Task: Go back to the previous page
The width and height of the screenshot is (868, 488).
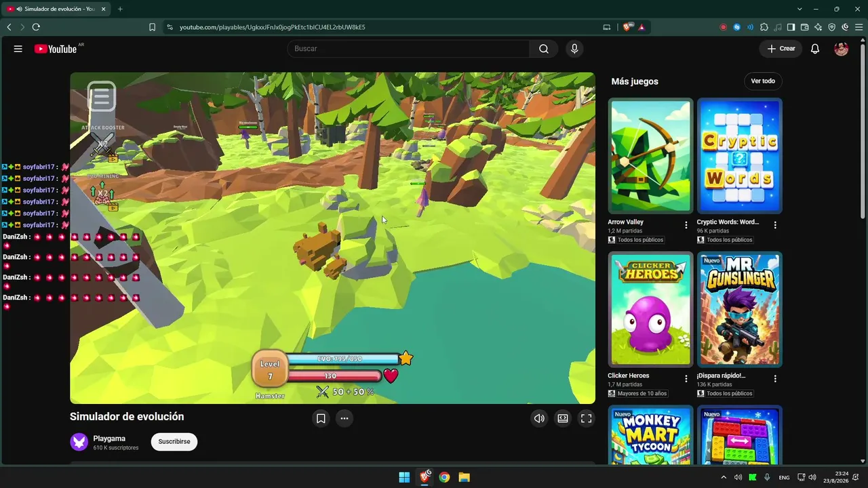Action: [9, 27]
